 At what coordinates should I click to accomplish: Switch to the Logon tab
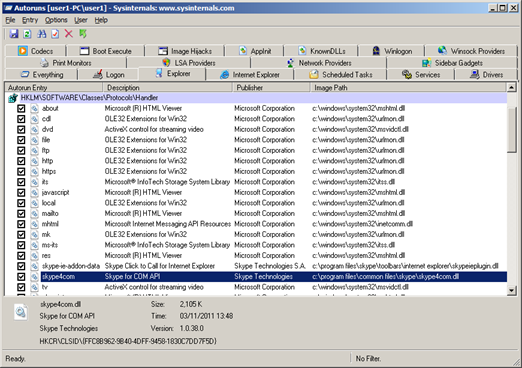pyautogui.click(x=109, y=75)
